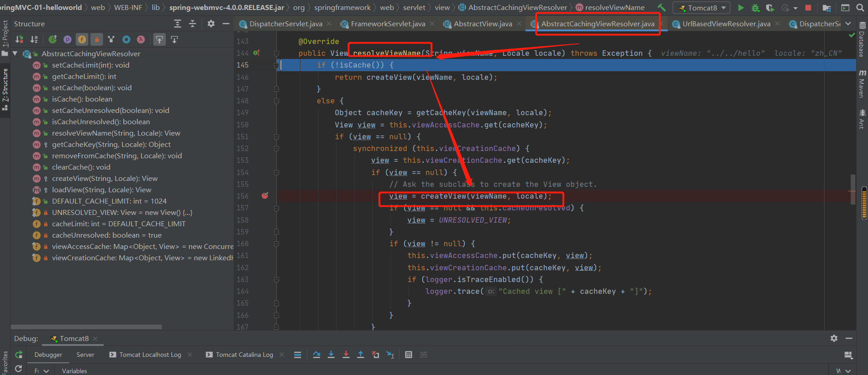The width and height of the screenshot is (868, 375).
Task: Select resolveViewName(String, Locale) in Structure
Action: (116, 133)
